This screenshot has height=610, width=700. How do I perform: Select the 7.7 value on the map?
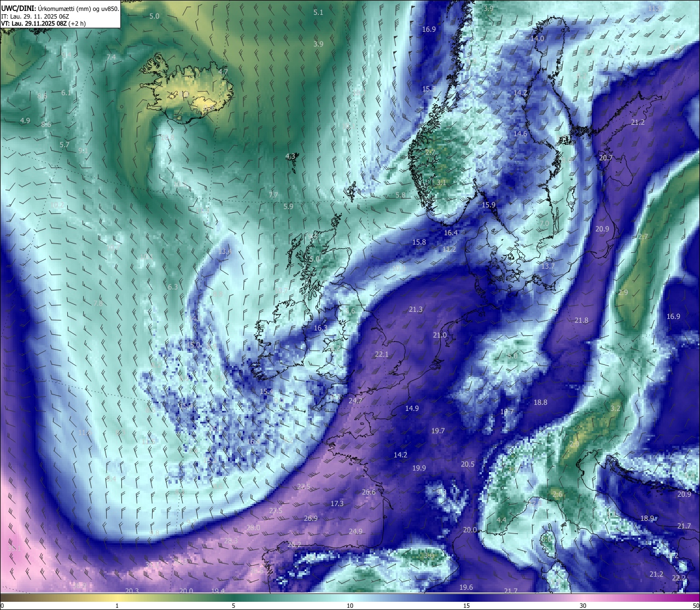click(273, 195)
